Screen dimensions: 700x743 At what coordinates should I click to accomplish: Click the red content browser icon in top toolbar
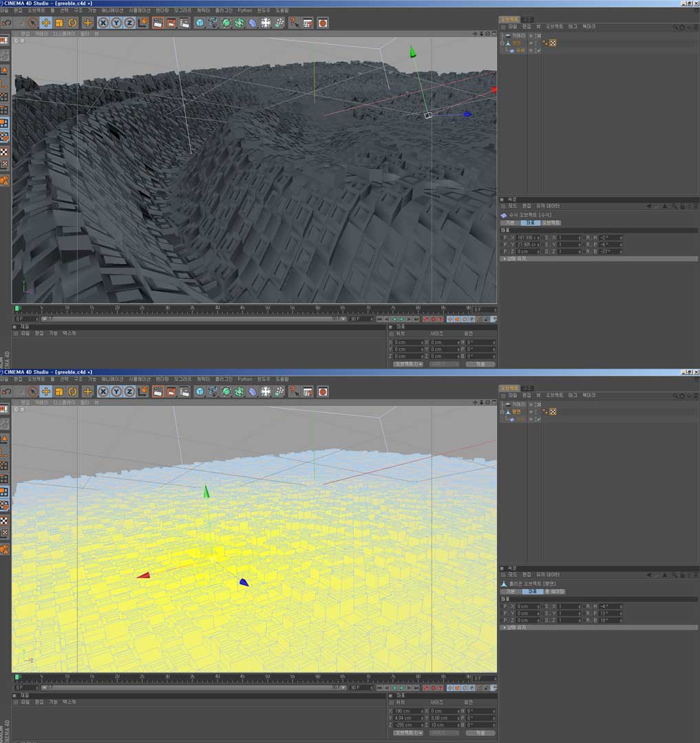323,23
